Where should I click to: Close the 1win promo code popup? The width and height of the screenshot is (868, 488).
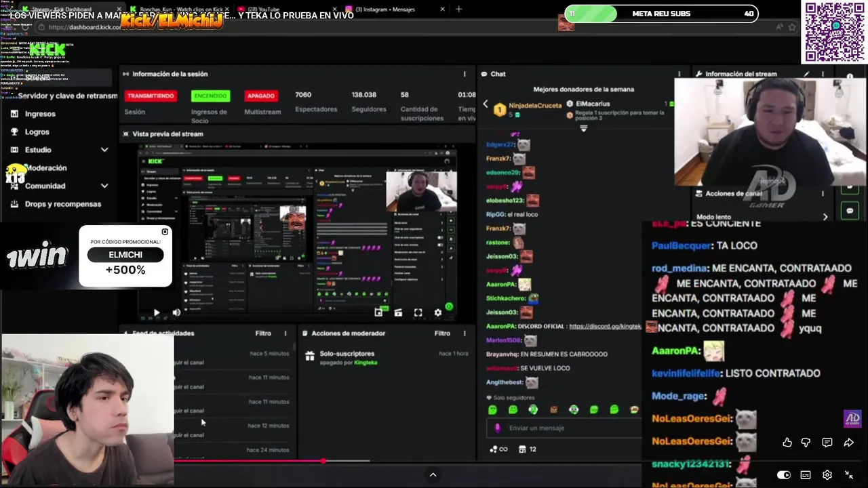[x=165, y=232]
